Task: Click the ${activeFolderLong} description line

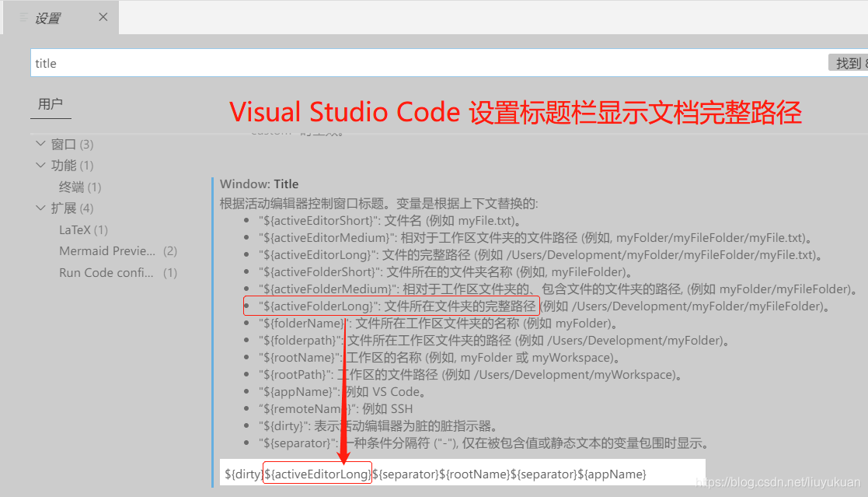Action: click(545, 306)
